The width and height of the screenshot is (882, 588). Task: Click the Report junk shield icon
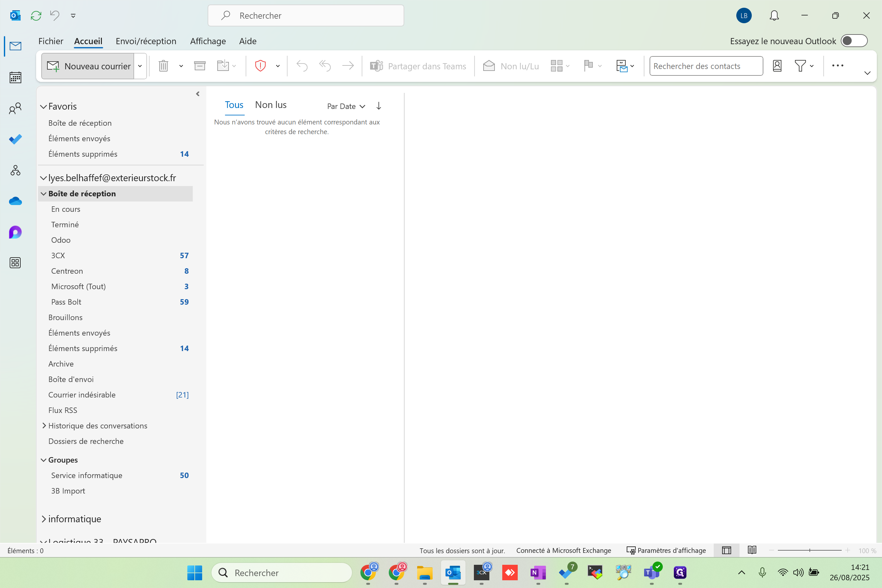tap(260, 66)
